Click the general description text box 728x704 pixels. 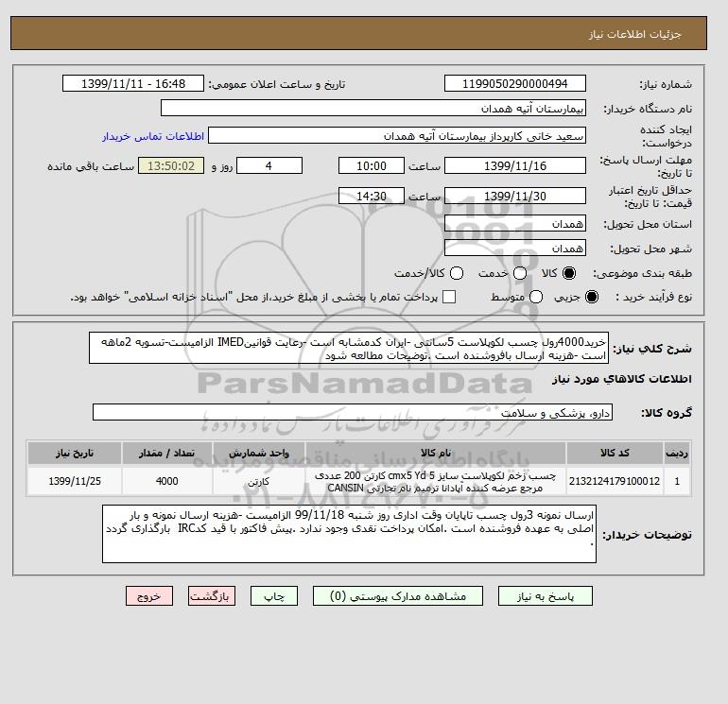[x=349, y=348]
